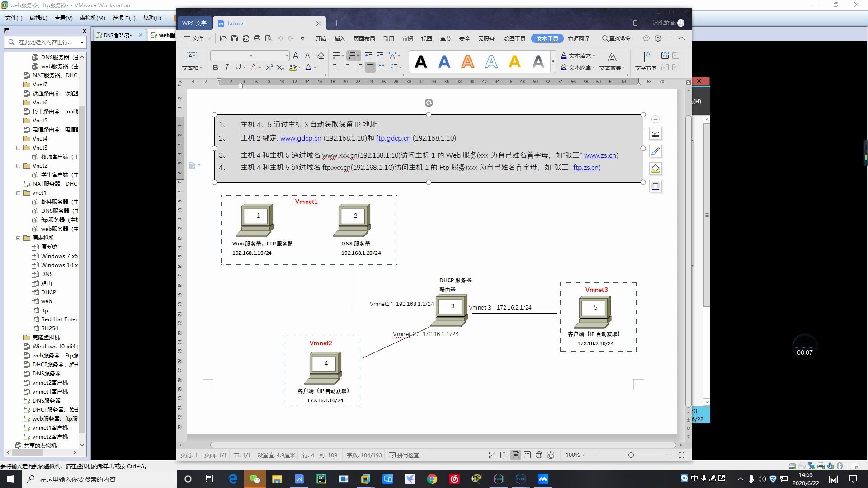Collapse the 原虚拟机 tree folder
This screenshot has width=868, height=488.
19,238
